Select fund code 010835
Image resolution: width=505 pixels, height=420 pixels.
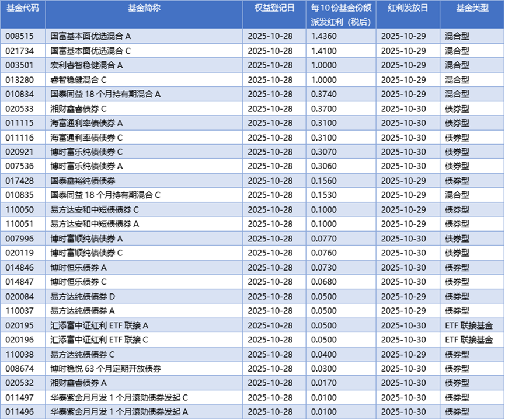tap(19, 195)
